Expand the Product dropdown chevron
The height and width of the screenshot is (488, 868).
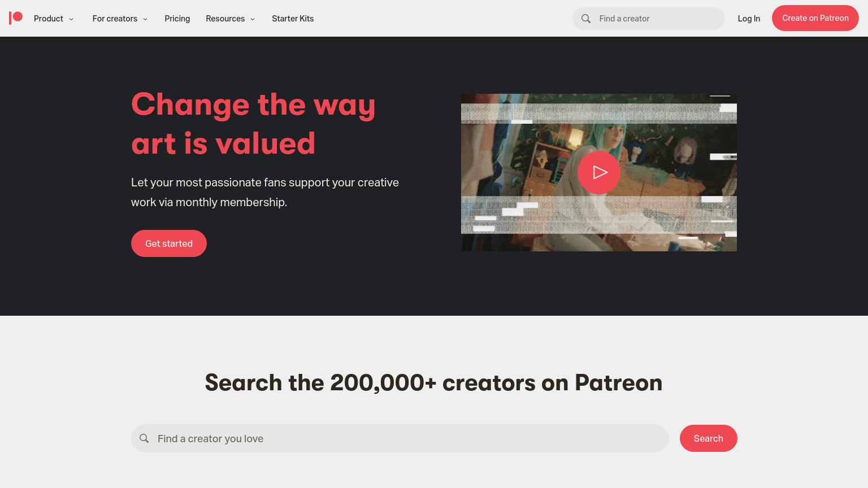tap(71, 19)
